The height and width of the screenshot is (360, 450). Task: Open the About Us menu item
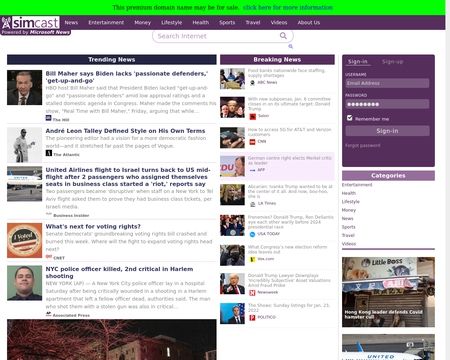tap(309, 23)
